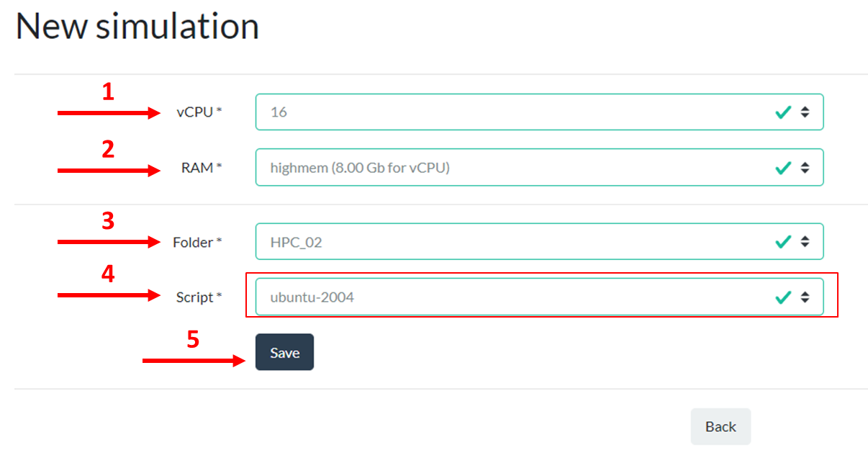Image resolution: width=868 pixels, height=463 pixels.
Task: Click the green checkmark in the Script field
Action: 784,296
